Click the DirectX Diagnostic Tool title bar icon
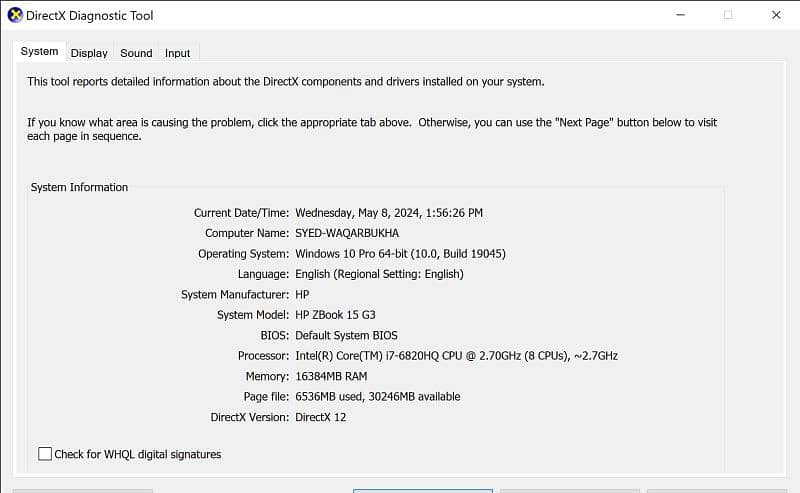The width and height of the screenshot is (800, 493). [14, 15]
